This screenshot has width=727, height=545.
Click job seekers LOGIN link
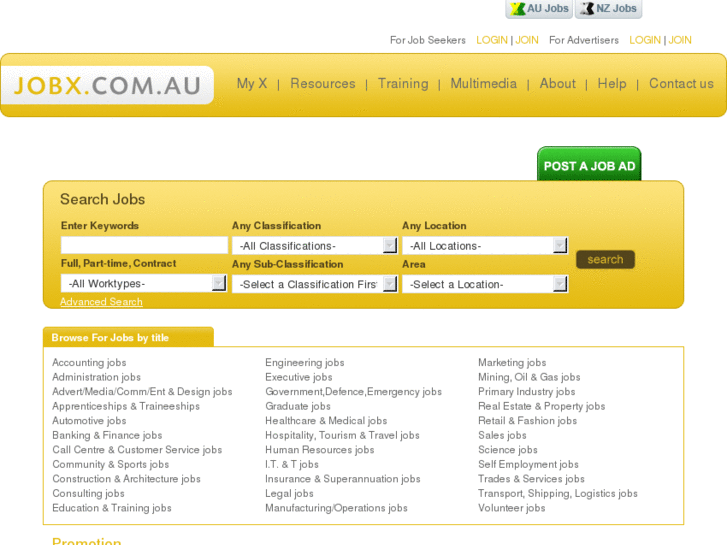pos(492,40)
